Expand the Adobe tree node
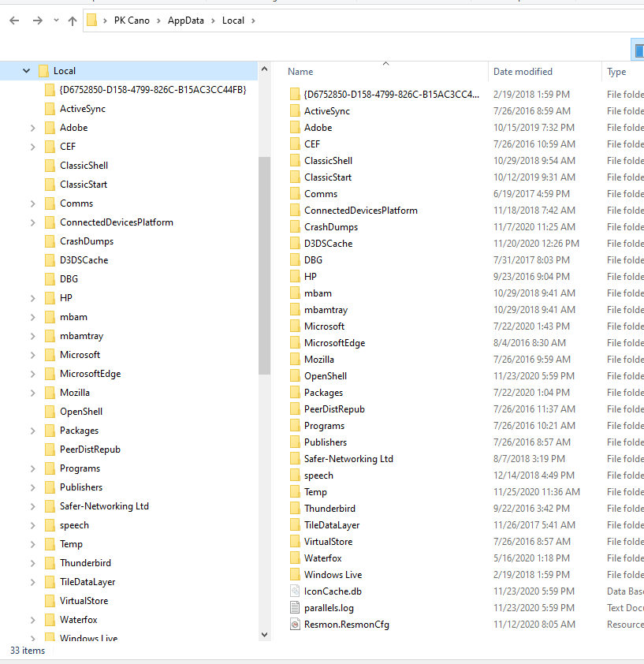644x664 pixels. click(x=32, y=128)
